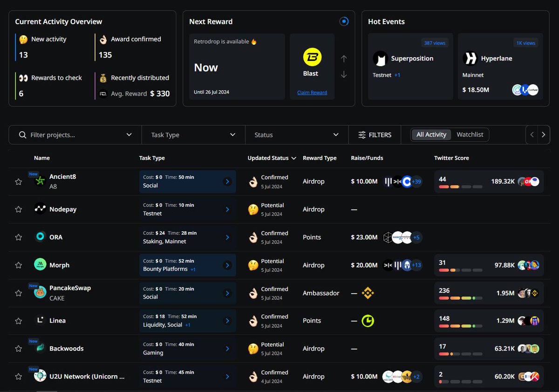Toggle the Next Reward radio indicator

tap(344, 21)
